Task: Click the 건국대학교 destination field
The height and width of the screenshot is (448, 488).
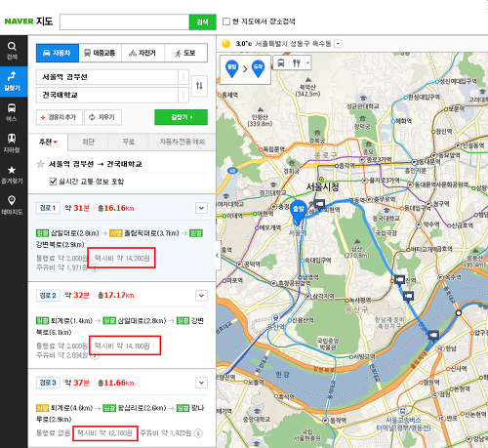Action: coord(107,95)
